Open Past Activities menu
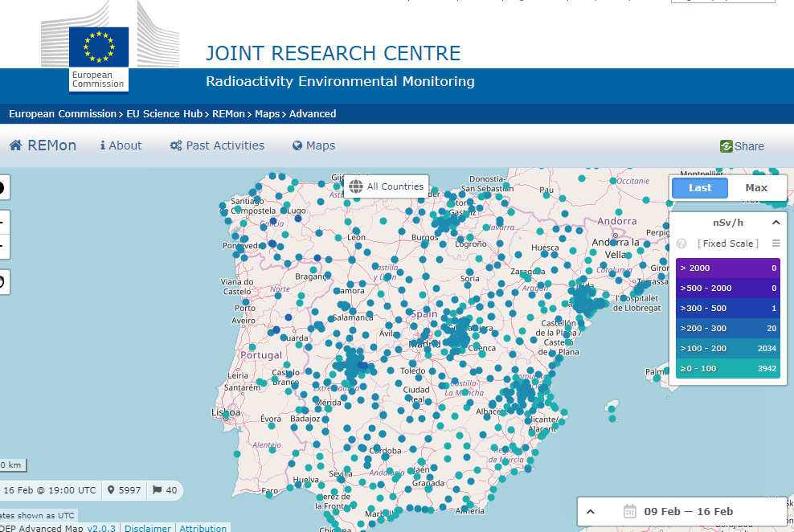Image resolution: width=794 pixels, height=532 pixels. click(217, 145)
